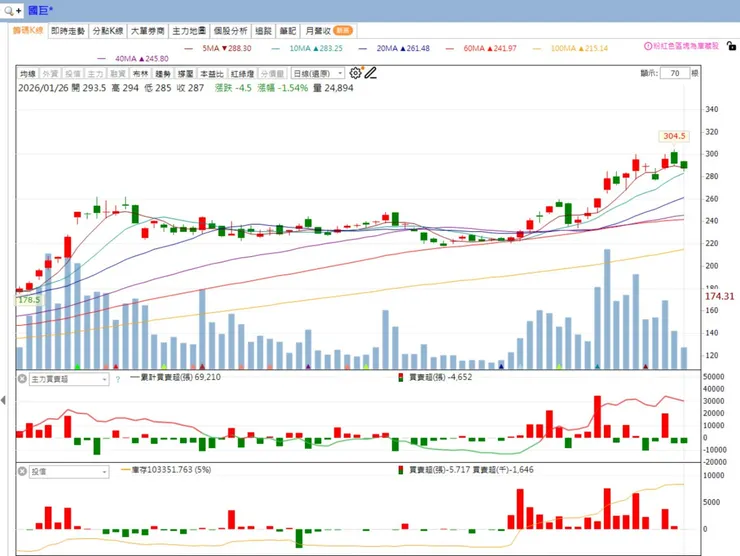Open 投信 indicator panel dropdown
The width and height of the screenshot is (740, 556).
click(69, 472)
